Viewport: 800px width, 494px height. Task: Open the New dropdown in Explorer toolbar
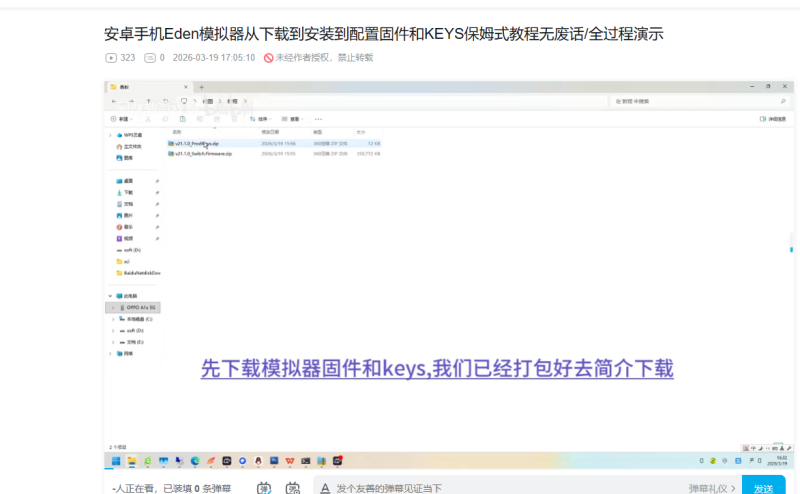tap(122, 119)
